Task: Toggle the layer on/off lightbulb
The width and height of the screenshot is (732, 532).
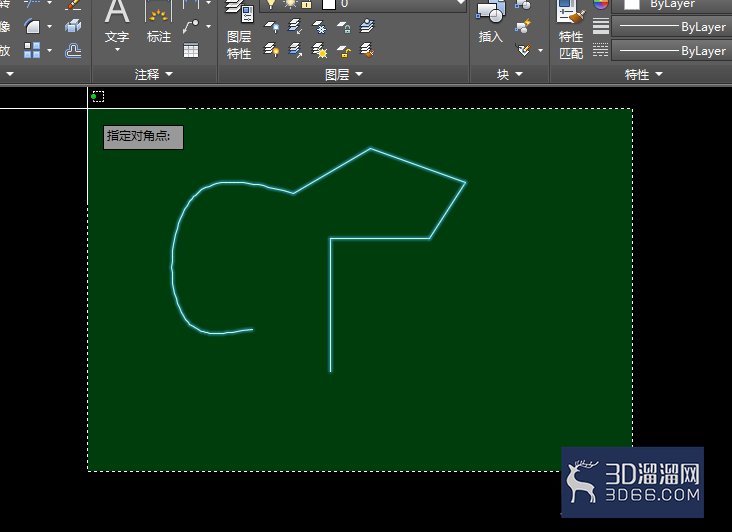Action: [271, 4]
